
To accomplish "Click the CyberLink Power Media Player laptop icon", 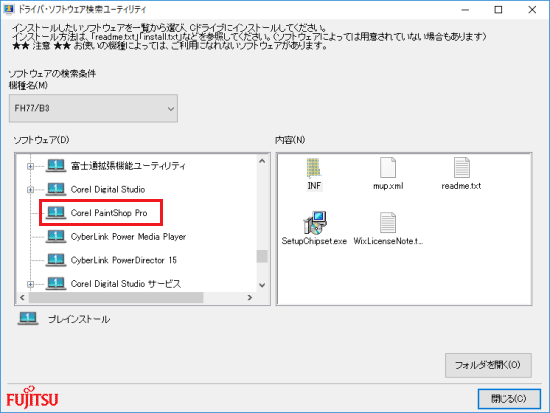I will (56, 236).
